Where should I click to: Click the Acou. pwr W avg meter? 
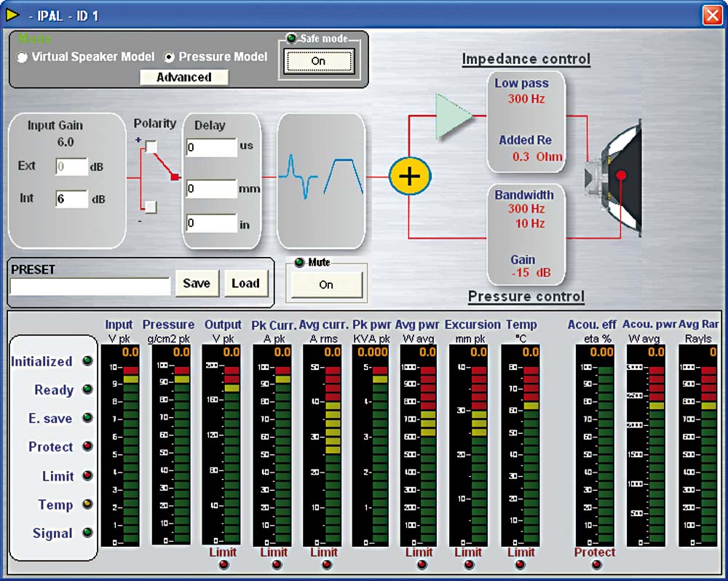click(x=646, y=446)
